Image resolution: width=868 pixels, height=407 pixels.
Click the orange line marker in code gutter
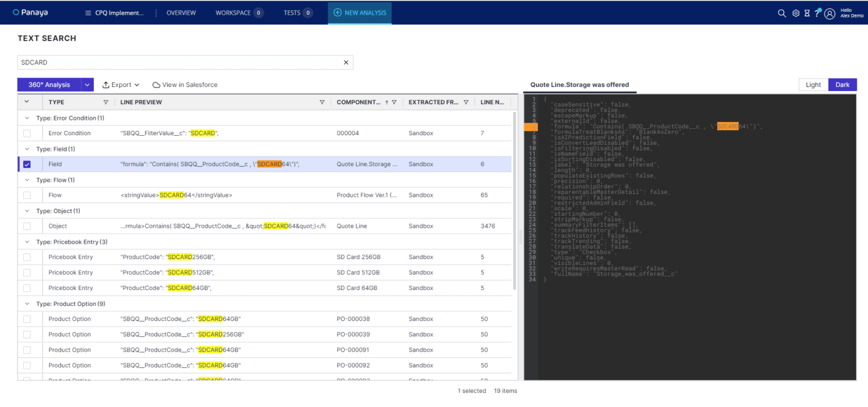531,127
